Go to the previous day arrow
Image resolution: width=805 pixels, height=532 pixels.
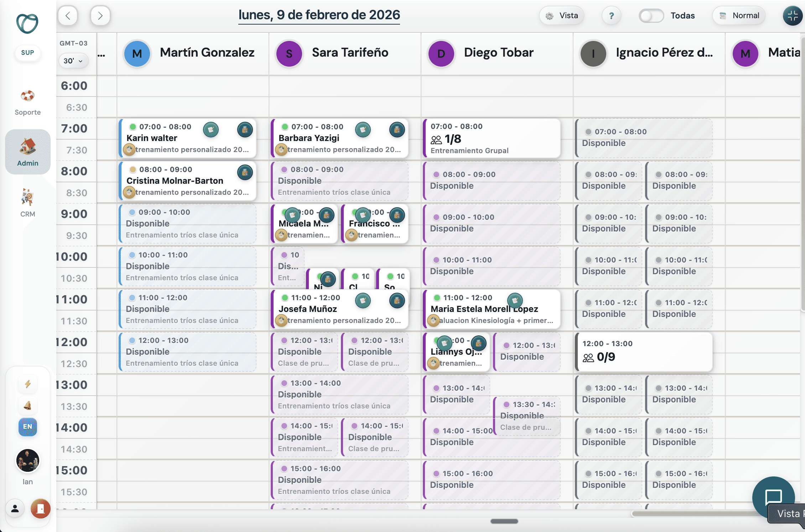coord(68,16)
